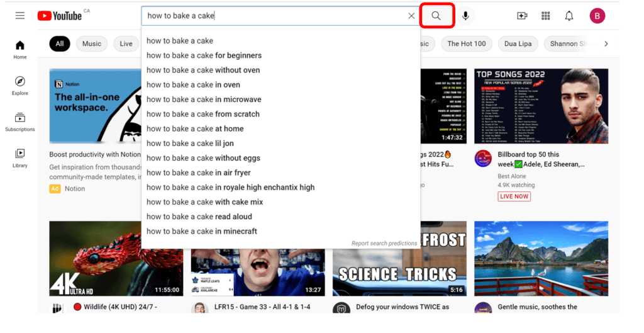Open Library in sidebar

click(19, 158)
